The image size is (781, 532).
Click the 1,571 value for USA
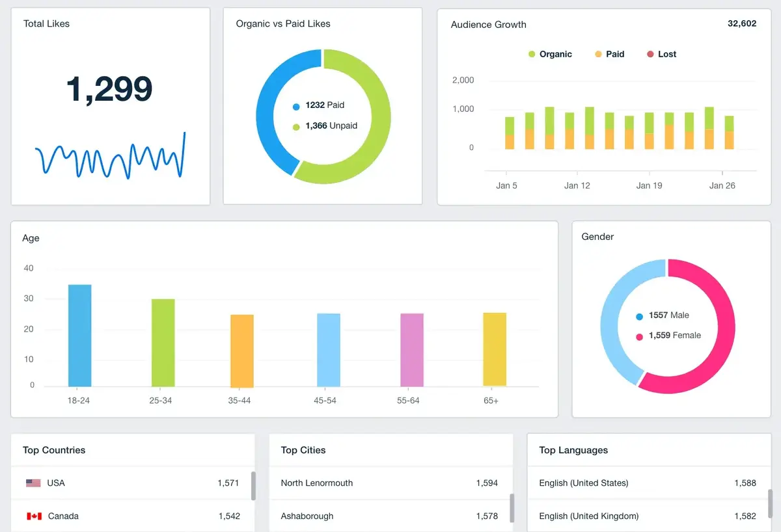(x=228, y=483)
